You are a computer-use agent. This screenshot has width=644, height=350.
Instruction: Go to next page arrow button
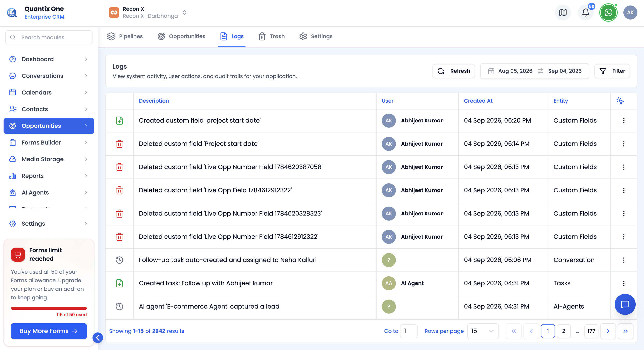[608, 331]
